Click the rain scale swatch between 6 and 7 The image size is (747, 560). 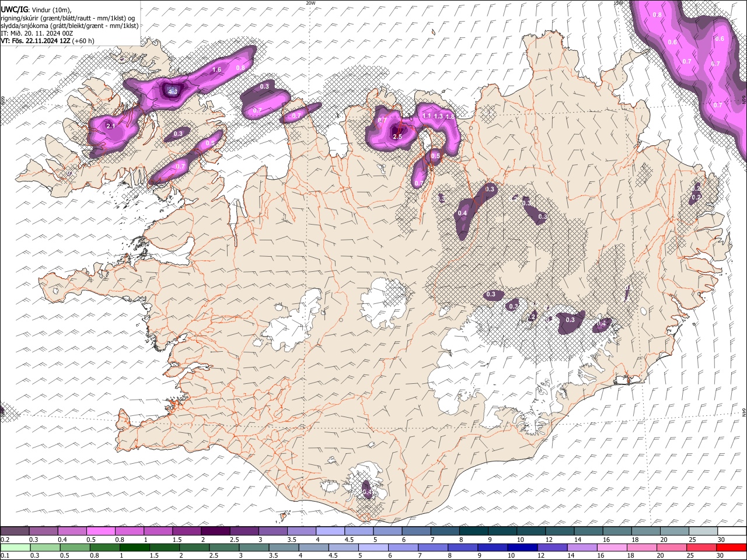tap(403, 547)
